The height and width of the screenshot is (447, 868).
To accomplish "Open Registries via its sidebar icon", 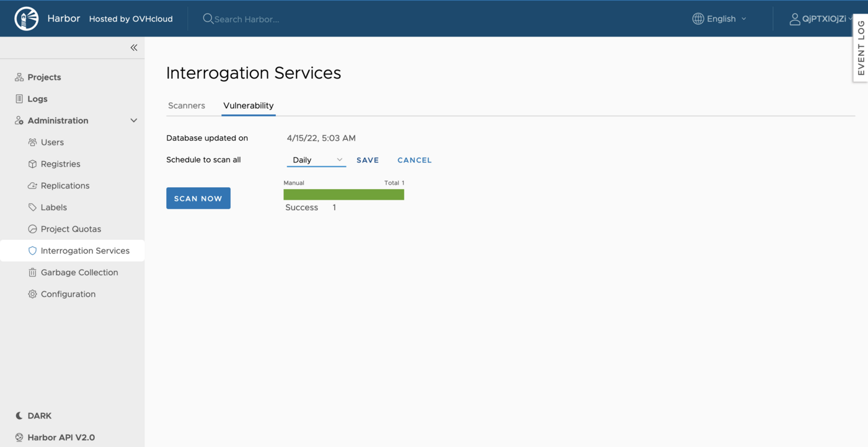I will [32, 164].
